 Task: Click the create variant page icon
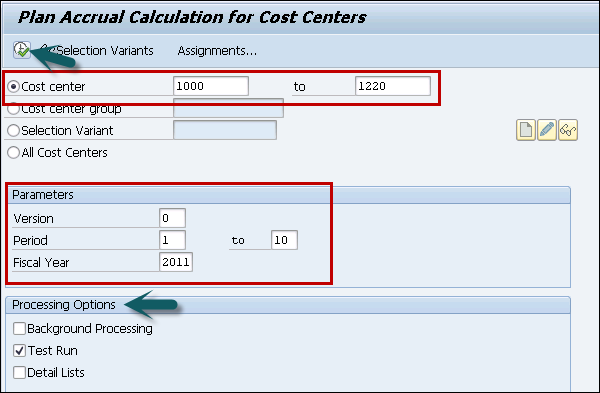click(x=526, y=130)
